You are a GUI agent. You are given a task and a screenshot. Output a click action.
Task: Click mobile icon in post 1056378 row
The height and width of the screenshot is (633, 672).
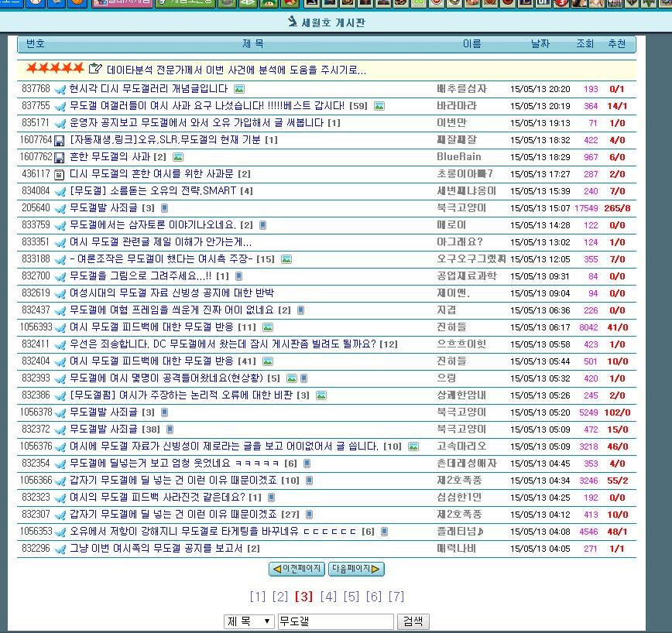(164, 412)
